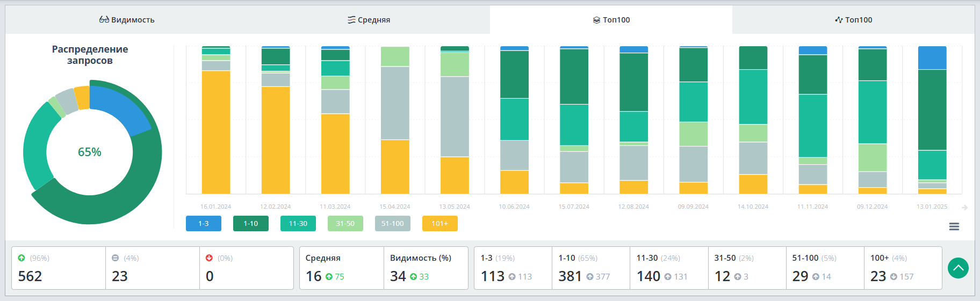Open the chart hamburger menu
980x301 pixels.
(x=954, y=226)
